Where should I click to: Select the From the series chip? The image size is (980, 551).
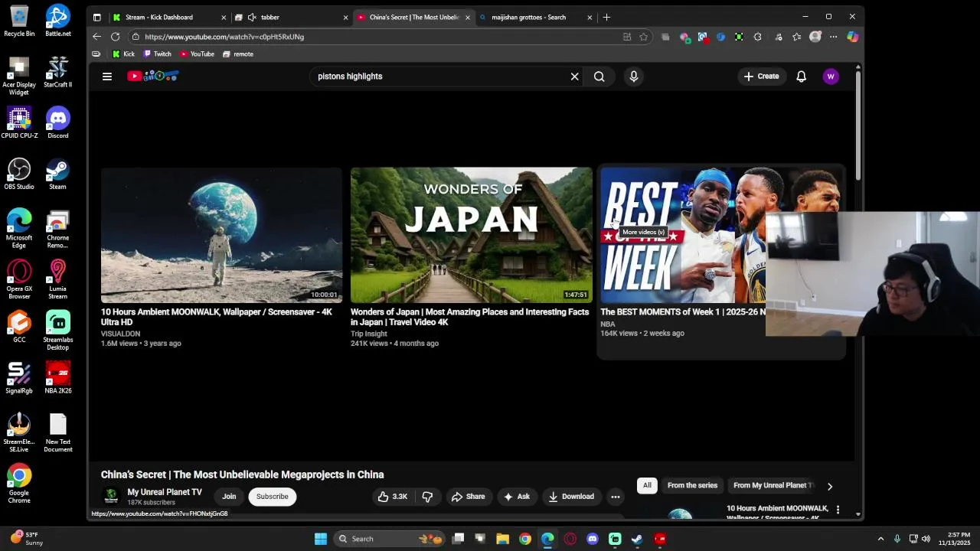(692, 485)
